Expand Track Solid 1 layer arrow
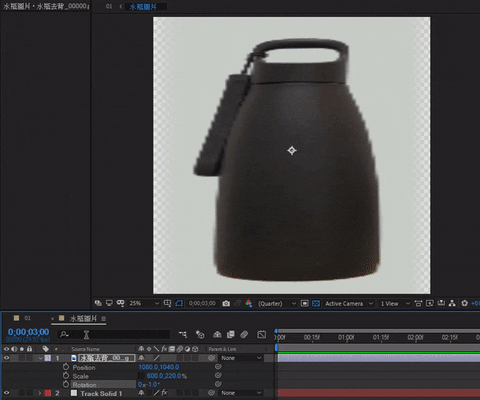 (x=40, y=393)
